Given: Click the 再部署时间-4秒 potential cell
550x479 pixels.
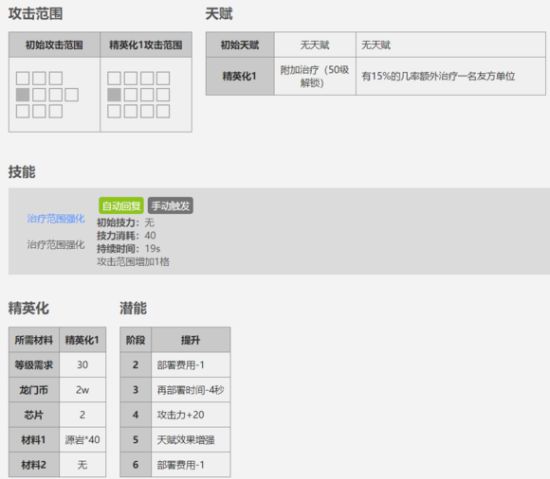Looking at the screenshot, I should coord(191,390).
